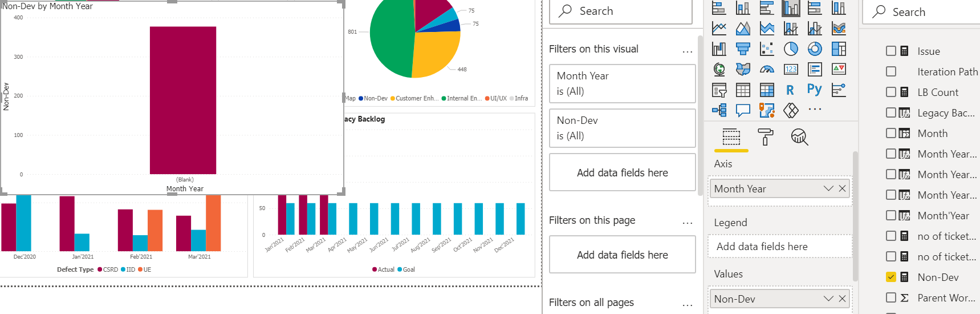Insert a donut chart visual
Viewport: 980px width, 314px height.
815,49
